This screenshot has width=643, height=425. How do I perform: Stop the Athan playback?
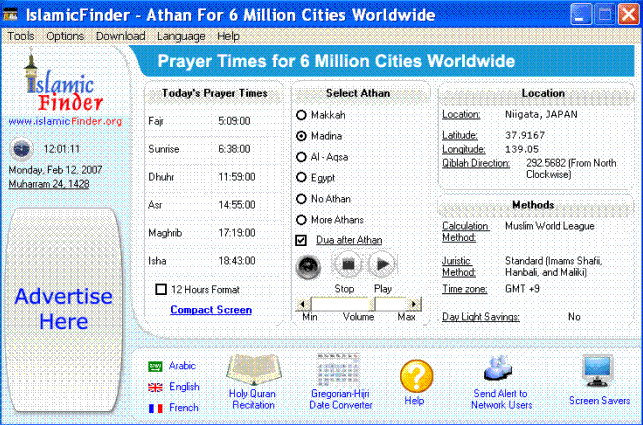pyautogui.click(x=348, y=264)
